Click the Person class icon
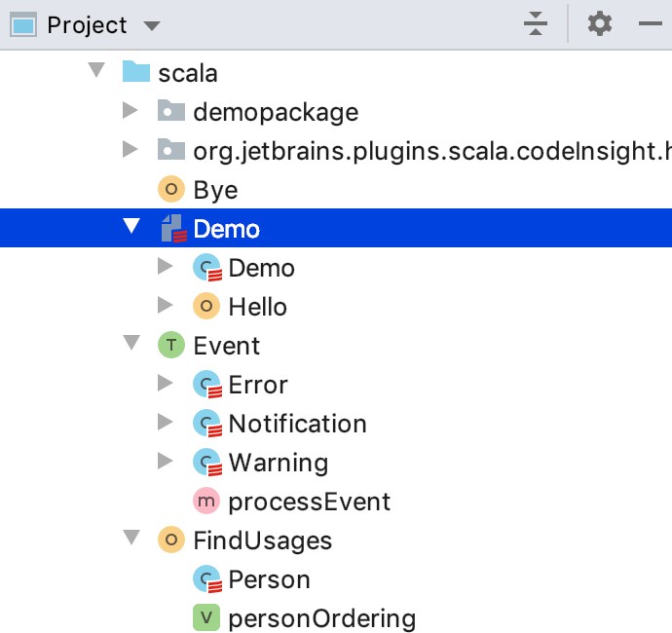This screenshot has height=633, width=672. (207, 580)
